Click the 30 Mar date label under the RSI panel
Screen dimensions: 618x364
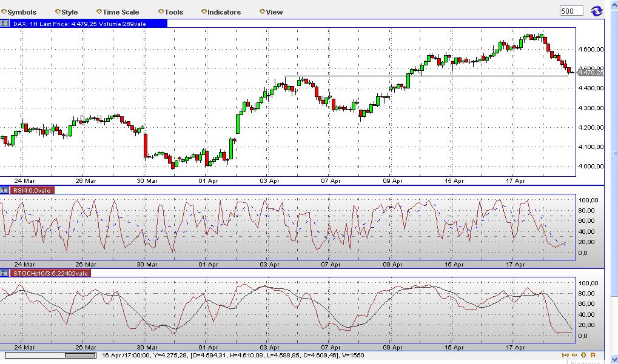(147, 264)
